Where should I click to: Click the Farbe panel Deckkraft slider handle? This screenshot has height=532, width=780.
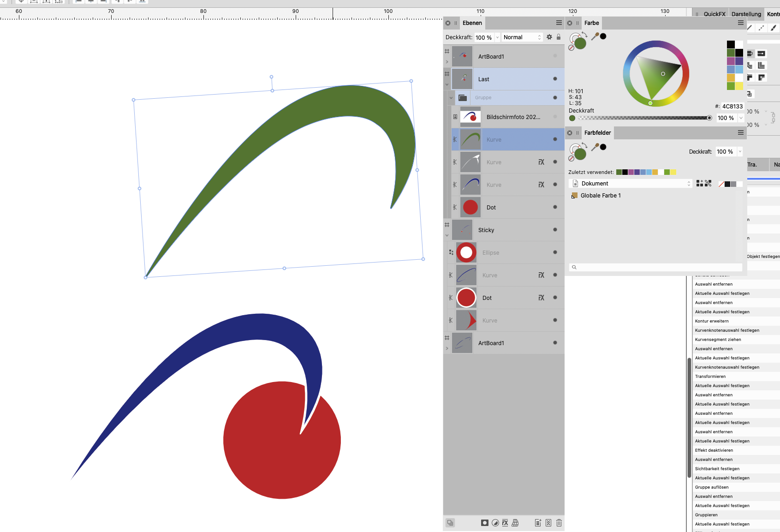pyautogui.click(x=709, y=118)
